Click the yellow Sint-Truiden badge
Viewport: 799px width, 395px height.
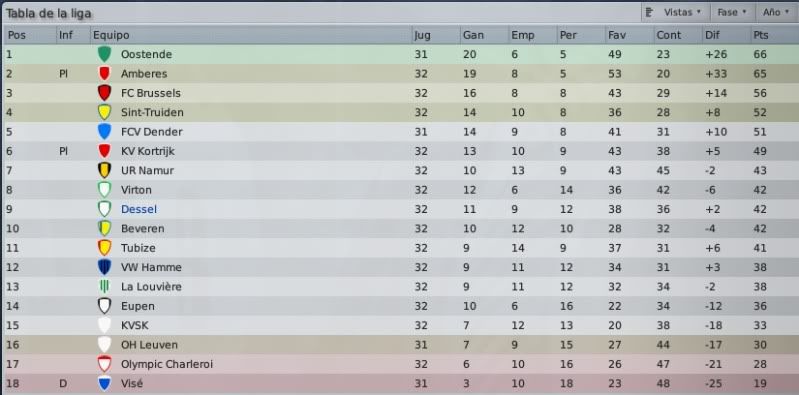[x=104, y=112]
